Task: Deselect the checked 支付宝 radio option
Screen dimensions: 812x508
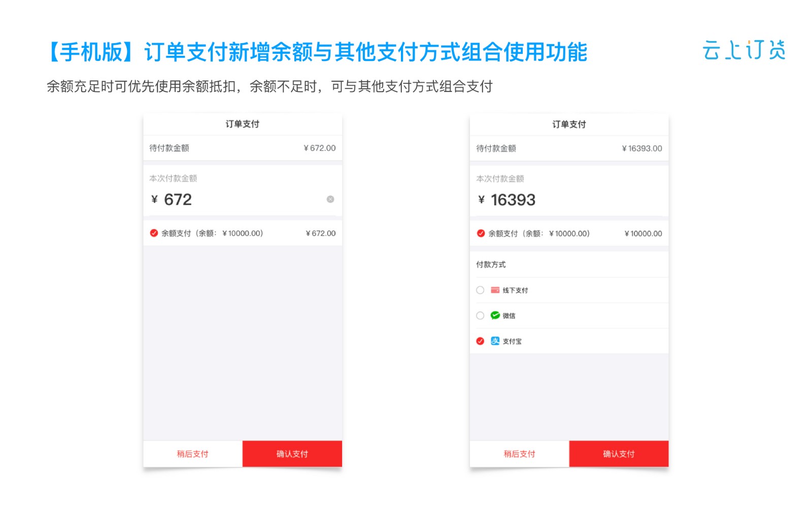Action: pyautogui.click(x=480, y=341)
